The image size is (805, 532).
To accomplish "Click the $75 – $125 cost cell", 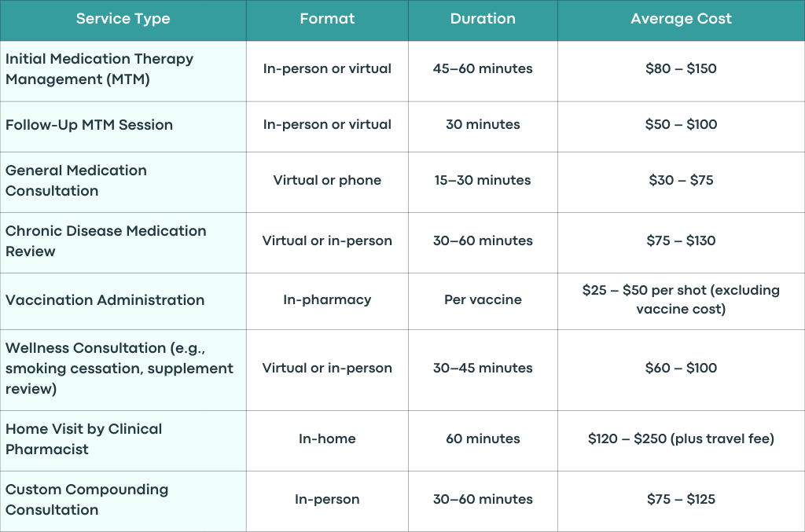I will point(682,501).
